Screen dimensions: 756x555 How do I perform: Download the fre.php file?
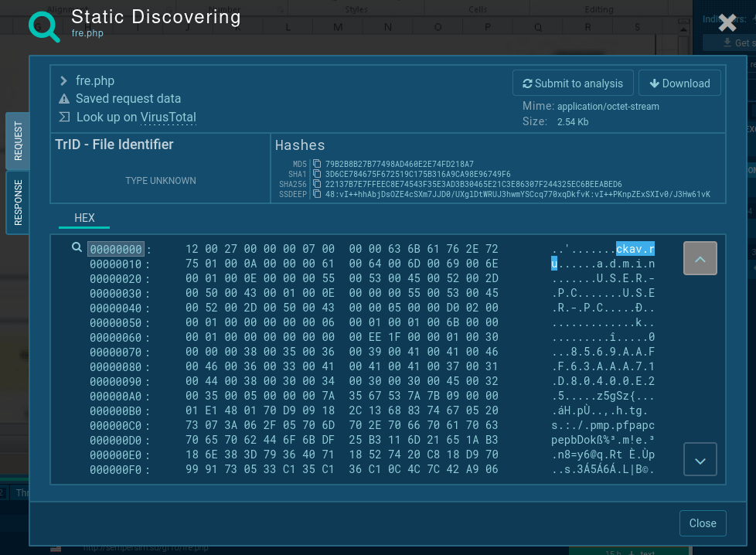[x=679, y=83]
